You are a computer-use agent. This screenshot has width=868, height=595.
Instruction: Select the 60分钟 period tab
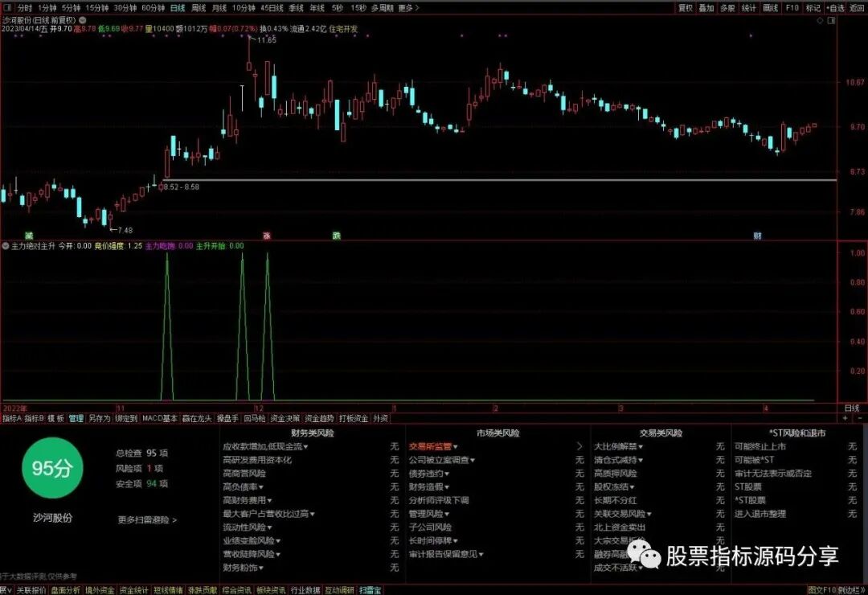[x=154, y=8]
